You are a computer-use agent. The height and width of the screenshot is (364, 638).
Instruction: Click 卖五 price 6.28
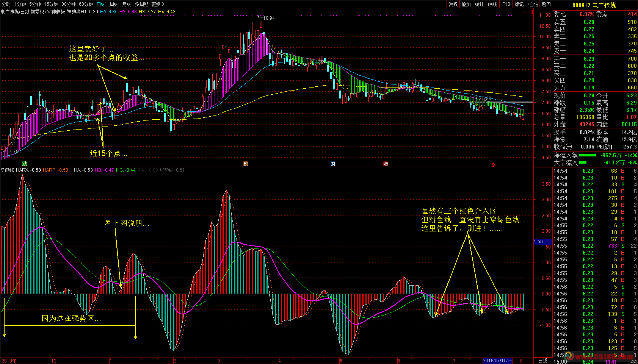coord(589,22)
